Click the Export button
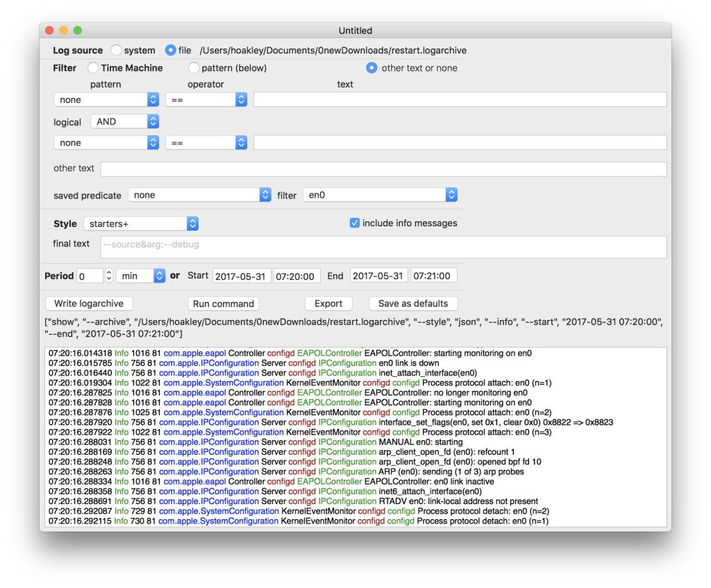The image size is (711, 588). pyautogui.click(x=328, y=303)
